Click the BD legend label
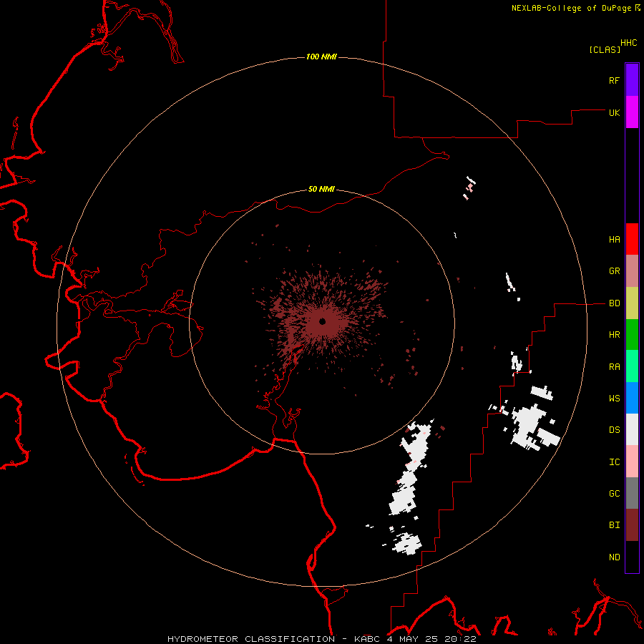The image size is (644, 644). [x=614, y=303]
